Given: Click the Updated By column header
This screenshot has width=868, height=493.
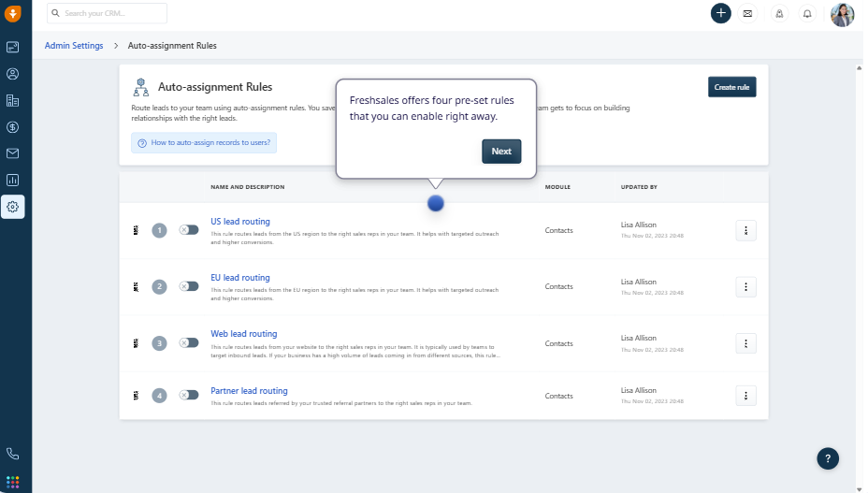Looking at the screenshot, I should pos(639,187).
